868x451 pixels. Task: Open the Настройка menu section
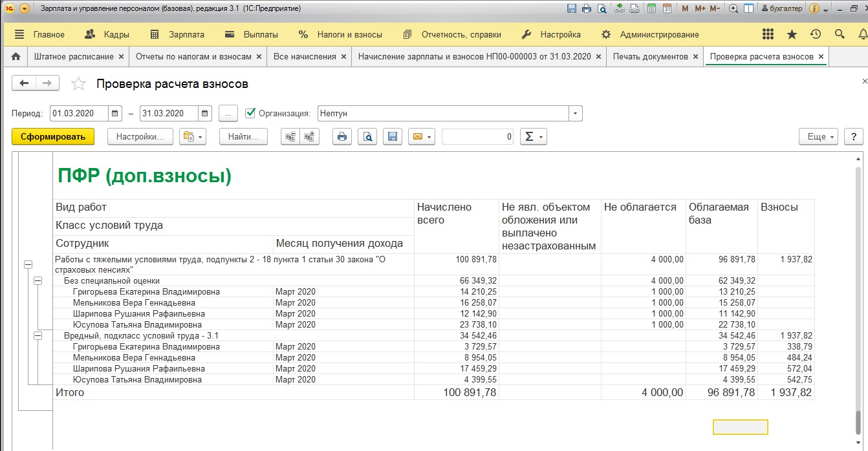[551, 34]
